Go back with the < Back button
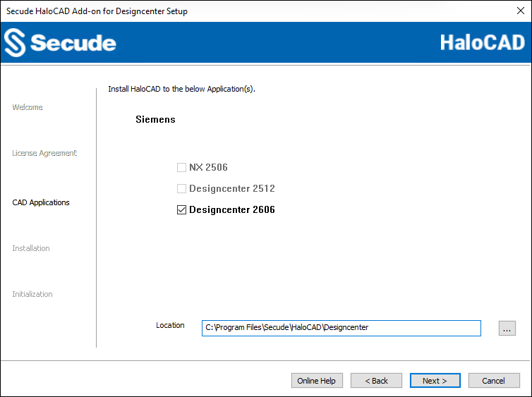The height and width of the screenshot is (397, 532). tap(376, 381)
